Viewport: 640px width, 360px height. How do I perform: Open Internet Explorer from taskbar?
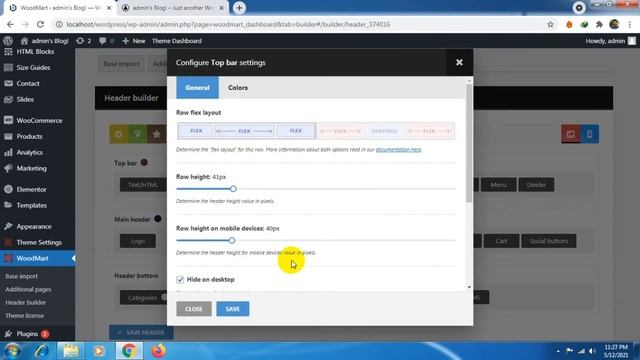click(42, 351)
